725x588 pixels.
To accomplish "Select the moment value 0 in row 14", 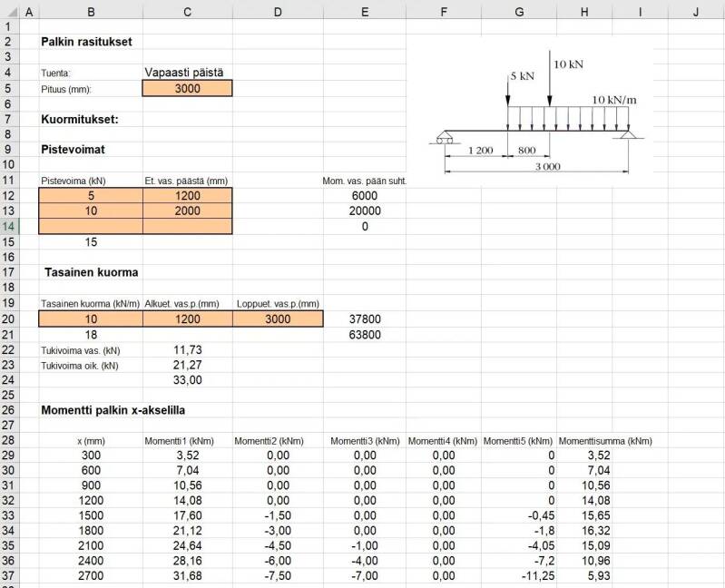I will [x=365, y=227].
